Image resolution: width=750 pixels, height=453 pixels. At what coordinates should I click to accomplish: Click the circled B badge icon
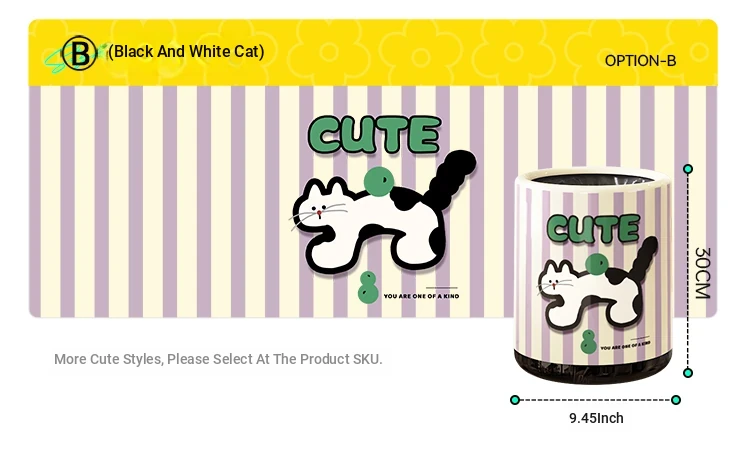[x=79, y=53]
